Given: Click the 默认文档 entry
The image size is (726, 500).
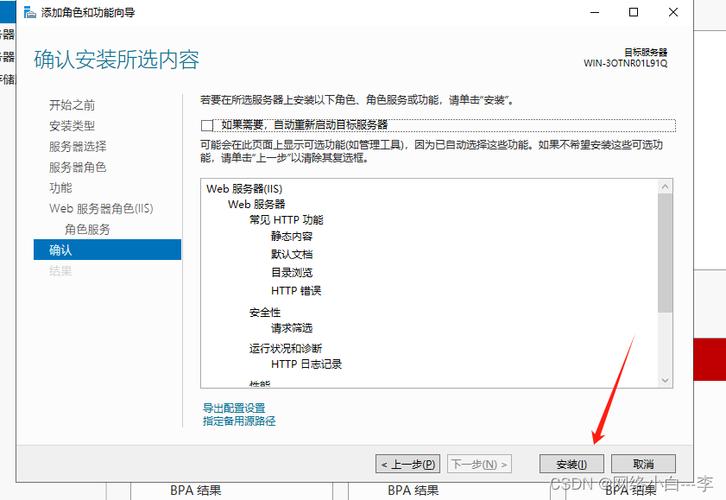Looking at the screenshot, I should coord(292,254).
